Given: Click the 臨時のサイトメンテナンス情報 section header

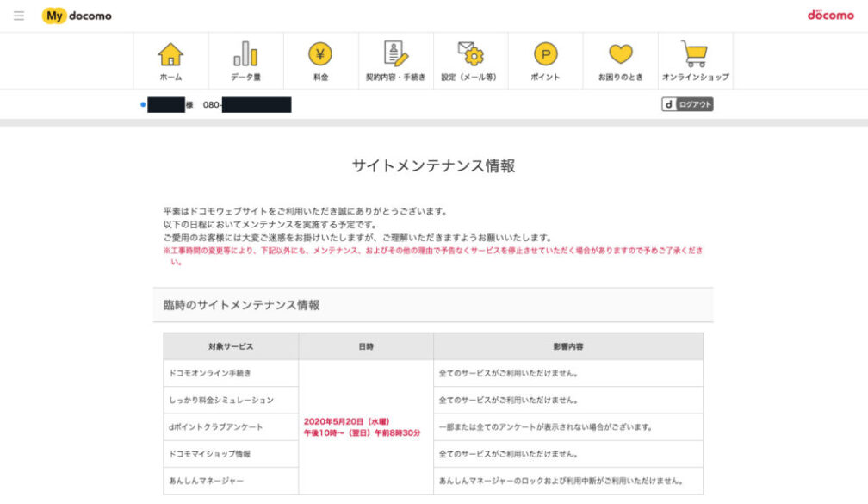Looking at the screenshot, I should [x=433, y=305].
